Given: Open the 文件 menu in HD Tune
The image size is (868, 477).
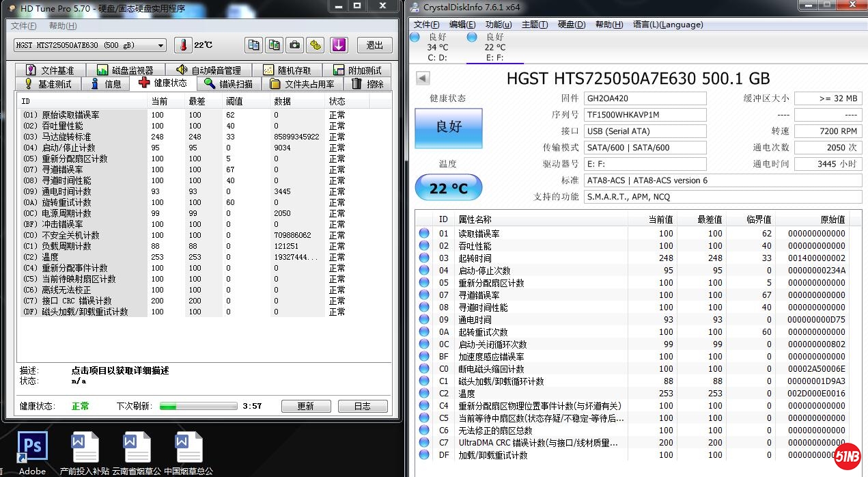Looking at the screenshot, I should [24, 26].
